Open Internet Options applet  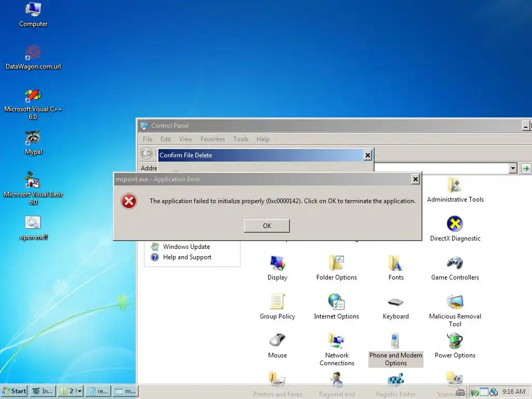pos(336,307)
